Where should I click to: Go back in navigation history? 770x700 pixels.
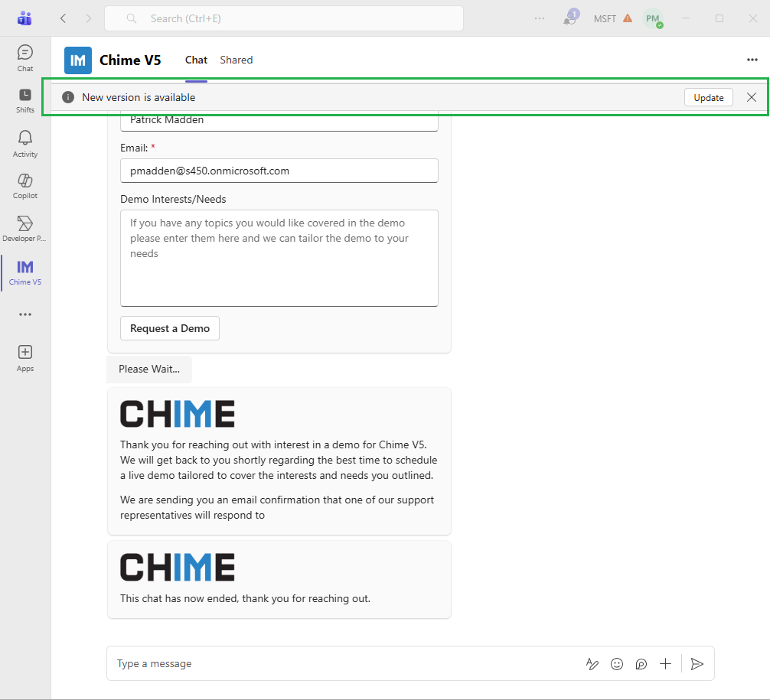click(x=63, y=18)
